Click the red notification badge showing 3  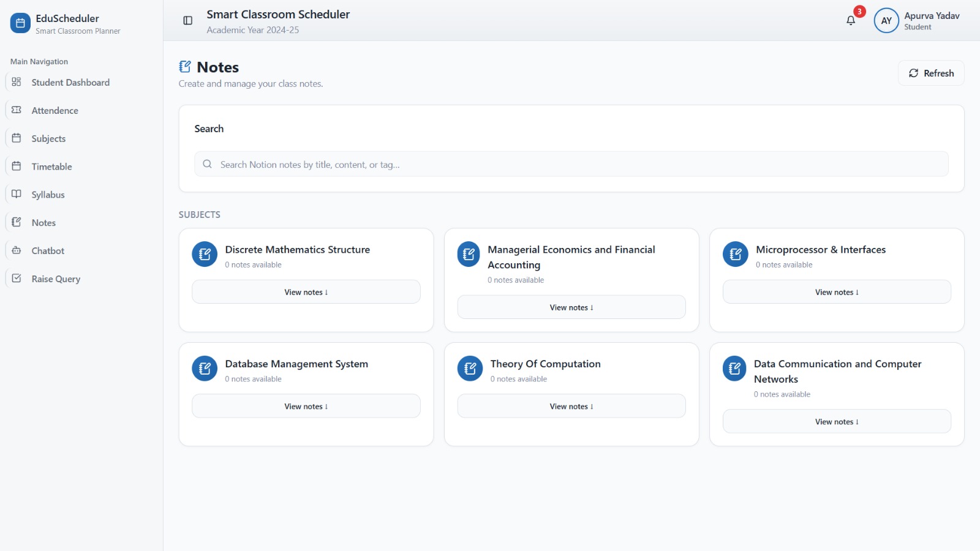(859, 12)
